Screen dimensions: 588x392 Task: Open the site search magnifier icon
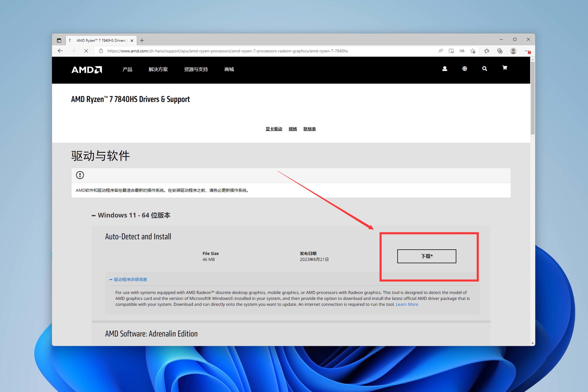[x=485, y=69]
